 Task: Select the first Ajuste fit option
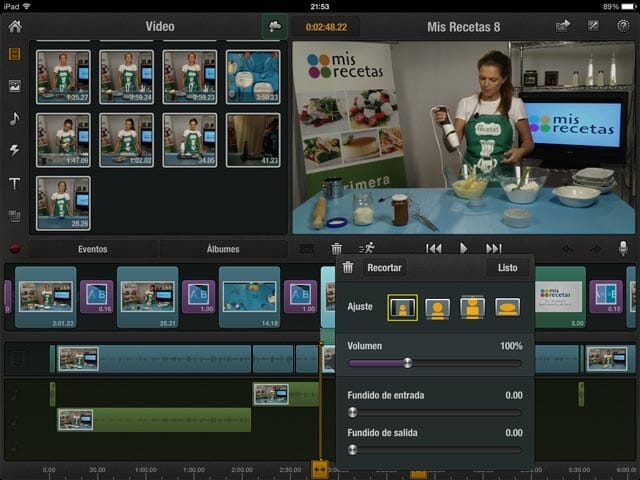[403, 308]
